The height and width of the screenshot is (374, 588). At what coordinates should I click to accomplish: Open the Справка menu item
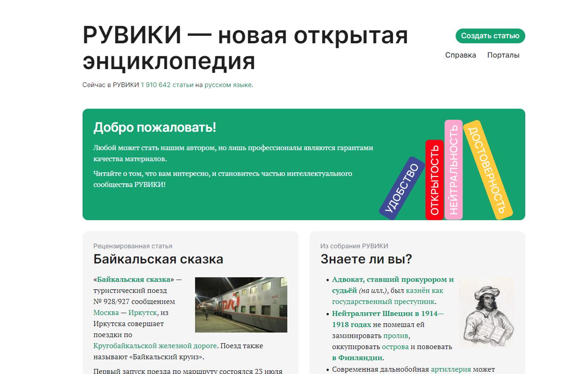tap(460, 55)
